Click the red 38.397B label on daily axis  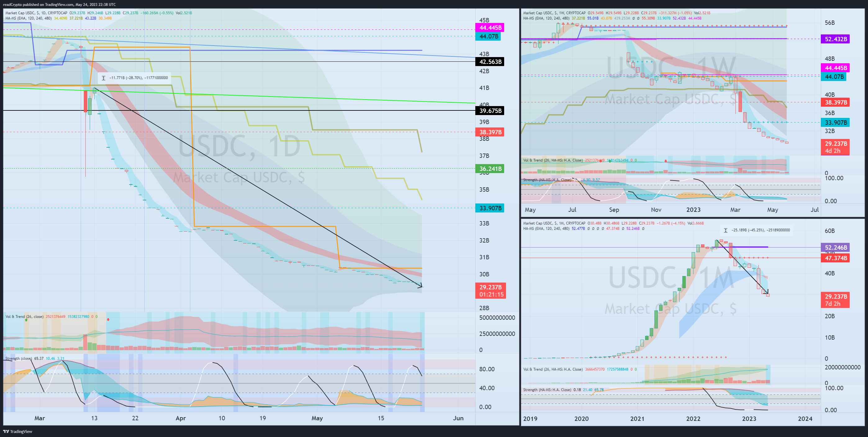point(490,132)
